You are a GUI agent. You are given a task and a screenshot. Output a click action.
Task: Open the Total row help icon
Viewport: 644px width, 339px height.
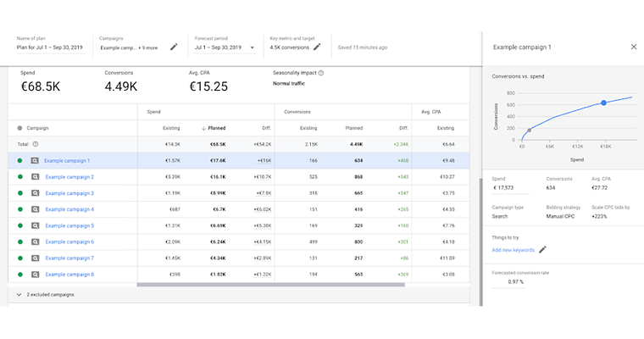coord(36,144)
